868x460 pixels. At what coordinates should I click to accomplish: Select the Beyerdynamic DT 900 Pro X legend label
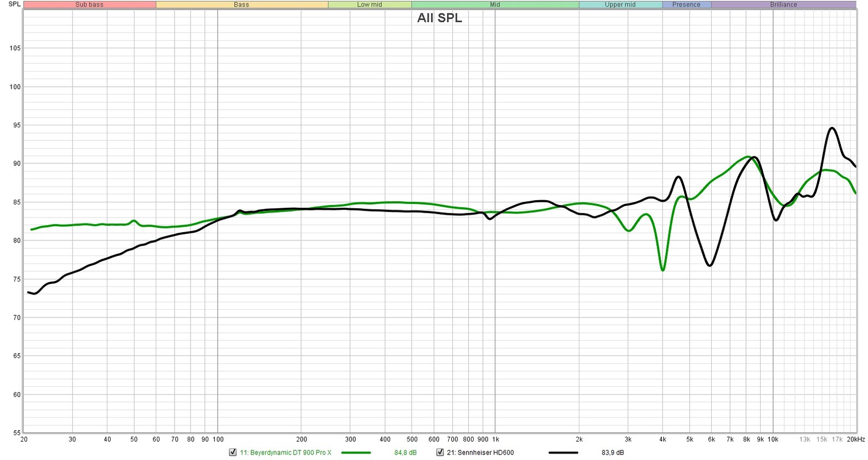[285, 452]
